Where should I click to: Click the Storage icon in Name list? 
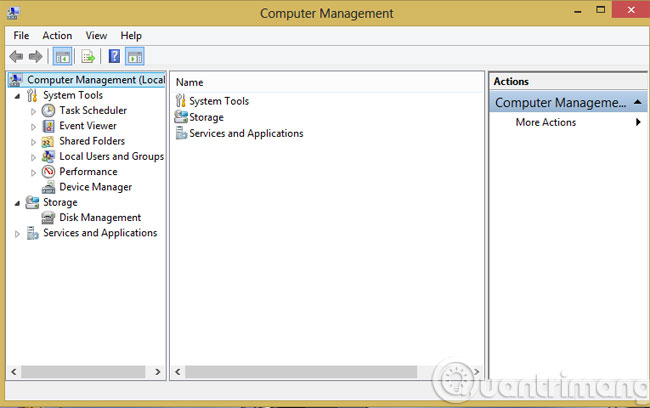click(x=181, y=117)
